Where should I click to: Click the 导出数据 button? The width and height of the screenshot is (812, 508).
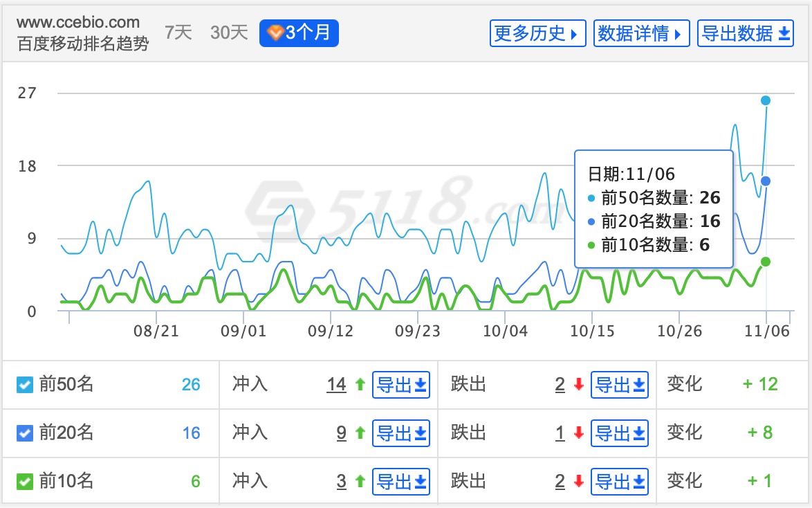(x=746, y=33)
